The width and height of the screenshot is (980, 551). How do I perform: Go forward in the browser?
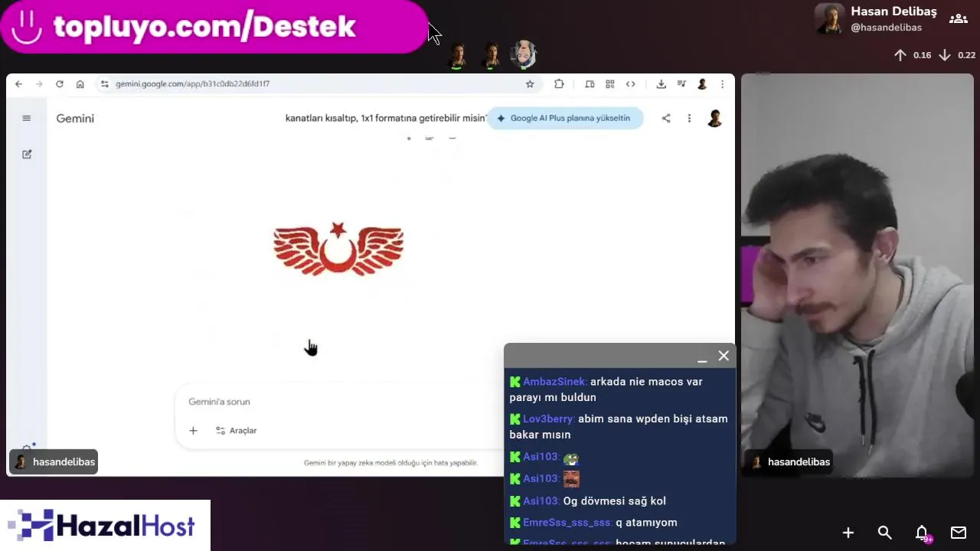[x=39, y=84]
